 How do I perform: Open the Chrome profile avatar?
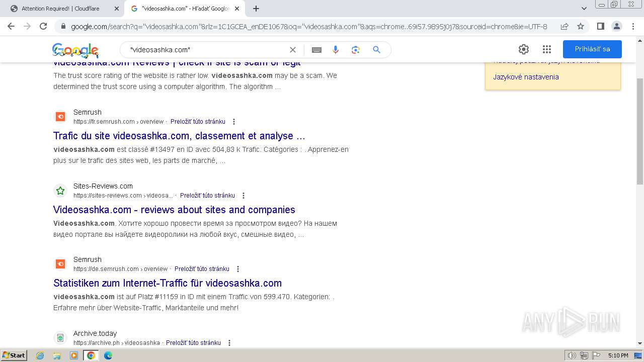click(x=616, y=26)
